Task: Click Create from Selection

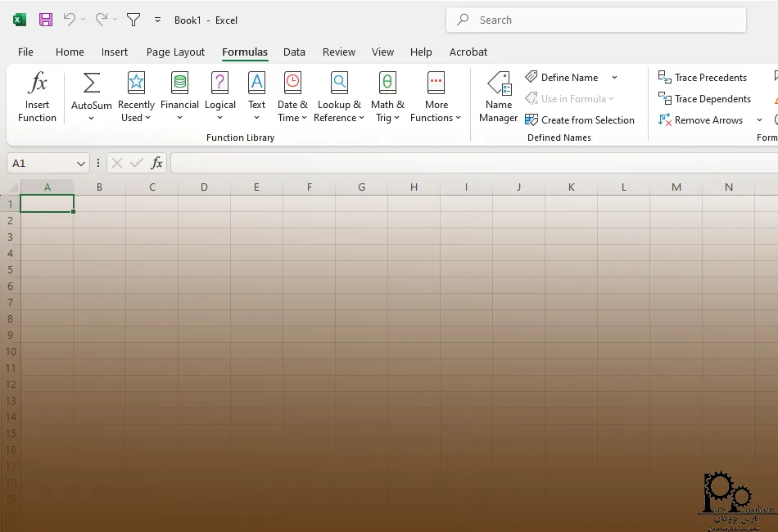Action: 580,120
